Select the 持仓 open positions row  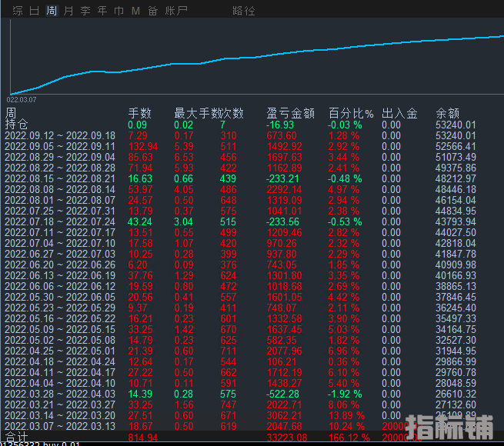[16, 125]
